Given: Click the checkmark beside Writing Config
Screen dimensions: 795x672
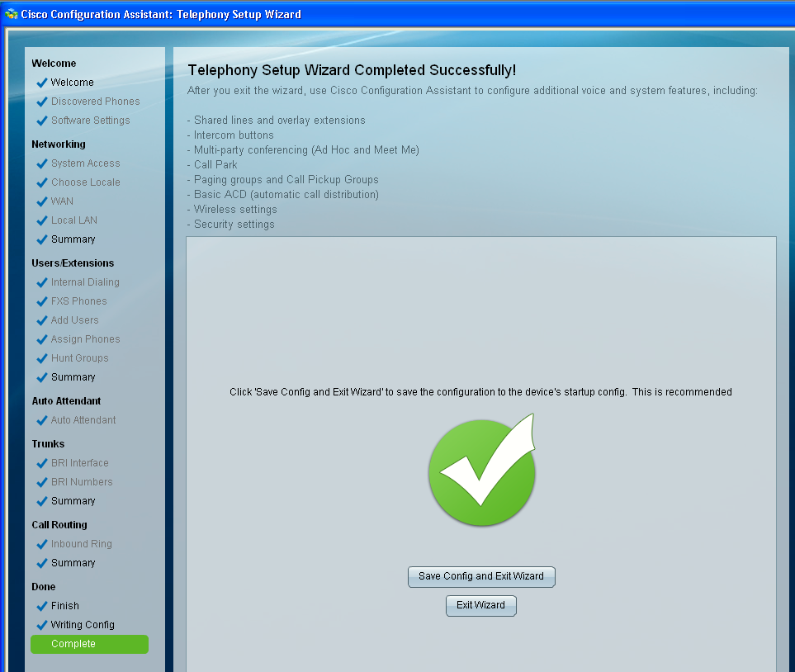Looking at the screenshot, I should pos(42,625).
